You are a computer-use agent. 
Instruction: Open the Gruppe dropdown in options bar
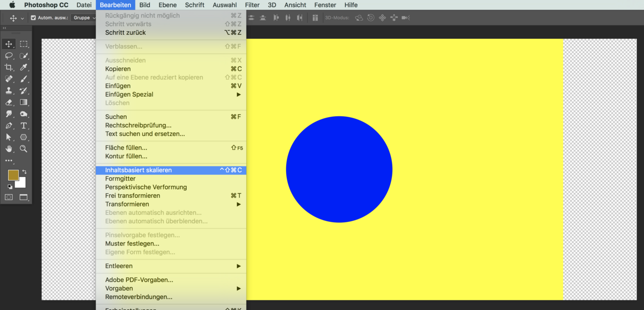(x=84, y=18)
